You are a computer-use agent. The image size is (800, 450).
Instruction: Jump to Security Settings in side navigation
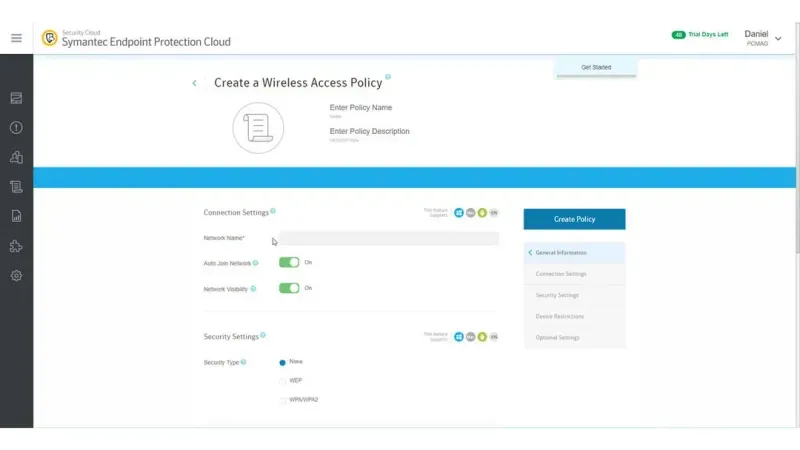click(x=557, y=295)
